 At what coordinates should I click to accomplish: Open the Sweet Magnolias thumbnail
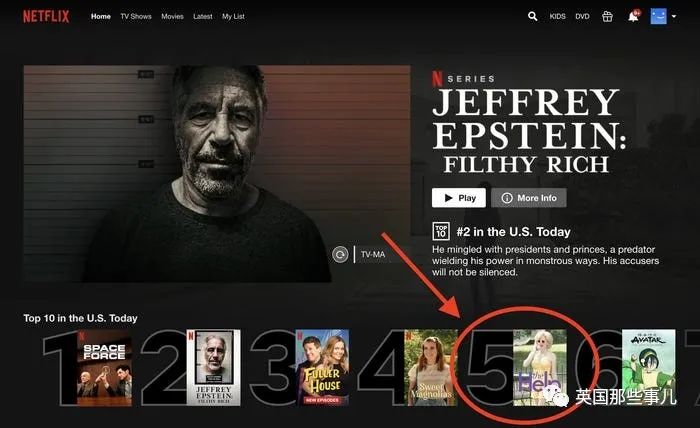430,367
